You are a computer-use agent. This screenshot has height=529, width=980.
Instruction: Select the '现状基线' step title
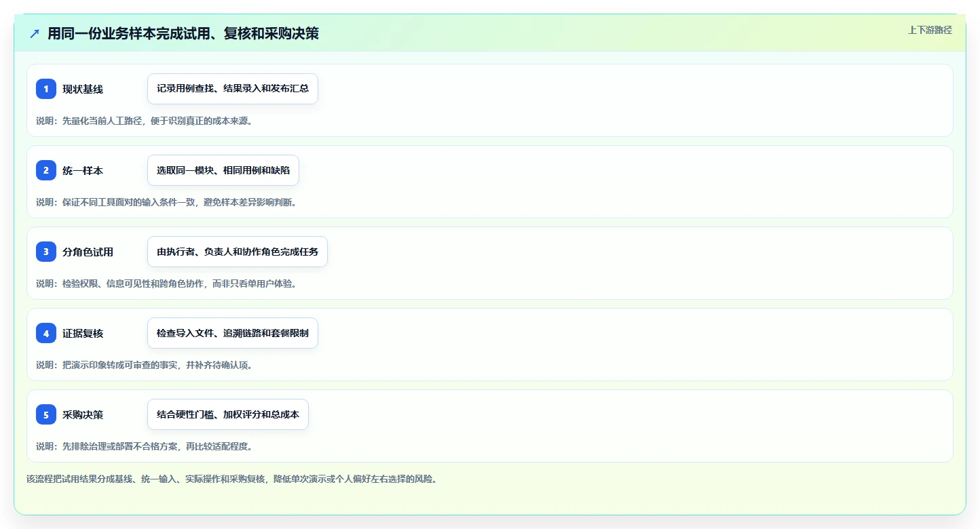(x=83, y=89)
